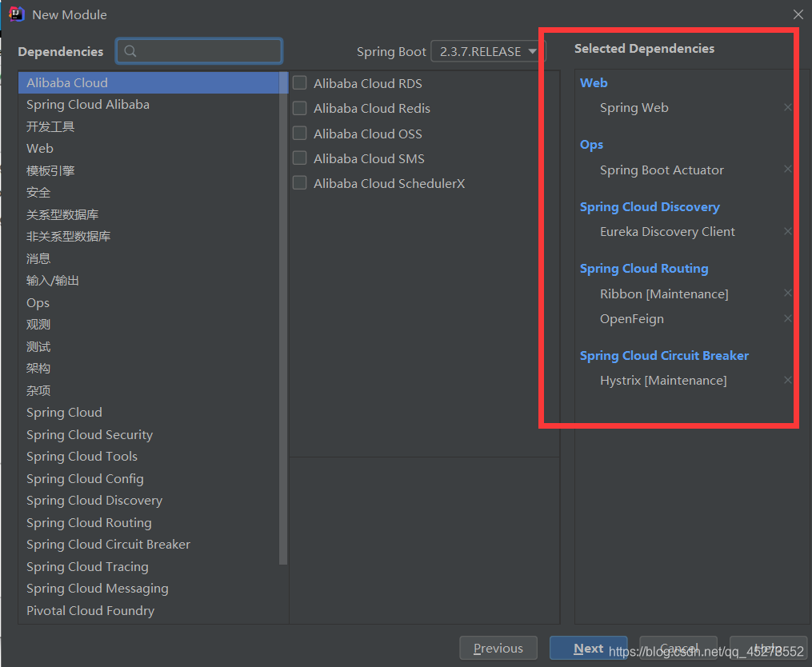Image resolution: width=812 pixels, height=667 pixels.
Task: Click Web group header in selected dependencies
Action: 594,83
